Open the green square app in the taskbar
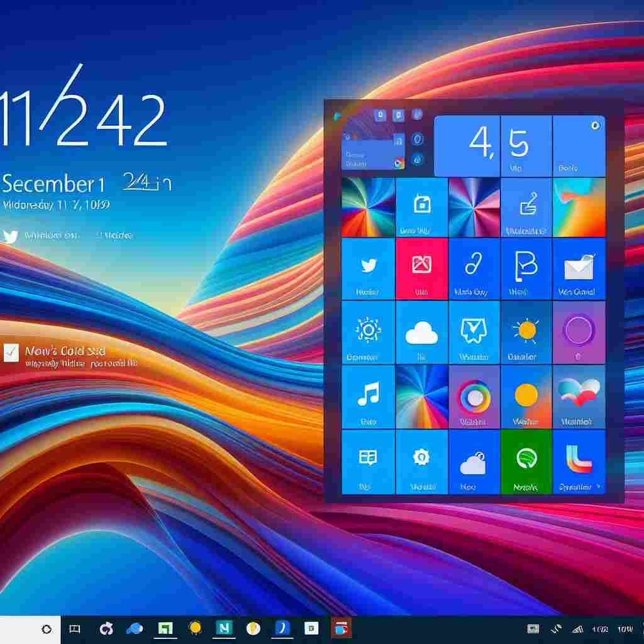644x644 pixels. (x=165, y=628)
